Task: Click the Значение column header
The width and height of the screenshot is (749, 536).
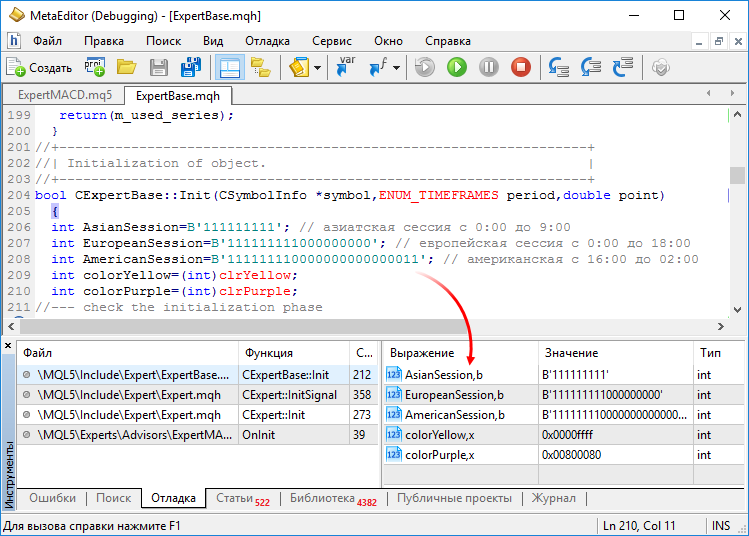Action: coord(616,353)
